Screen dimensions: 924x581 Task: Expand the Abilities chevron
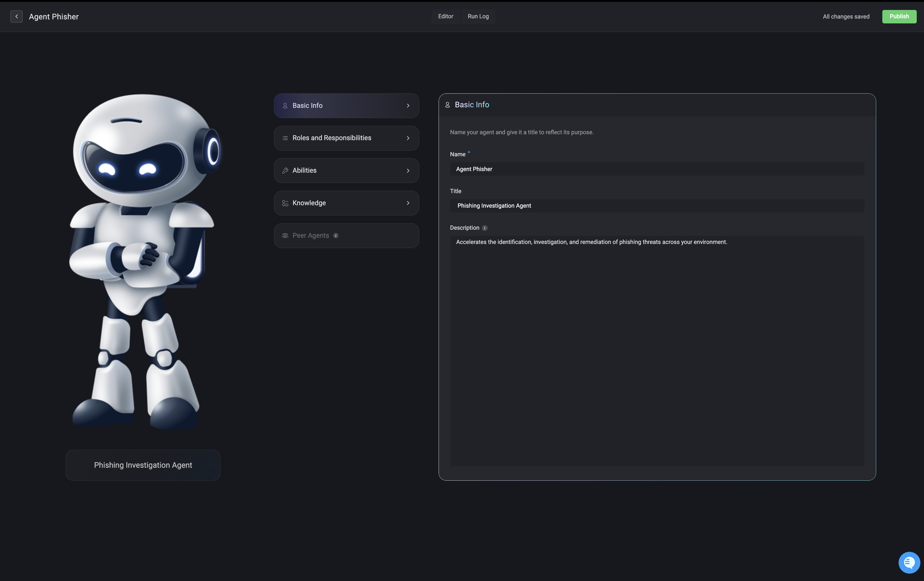[x=408, y=170]
